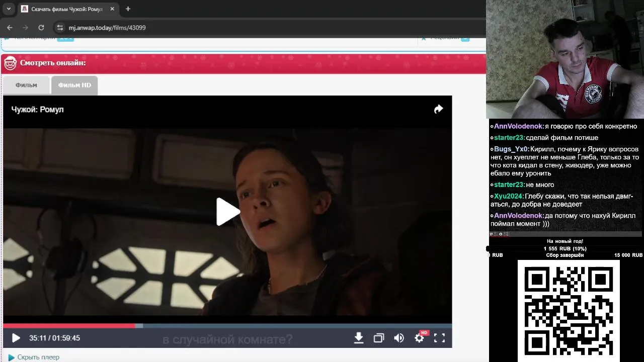Click the 1 555 RUB (10%) donation amount

(565, 249)
